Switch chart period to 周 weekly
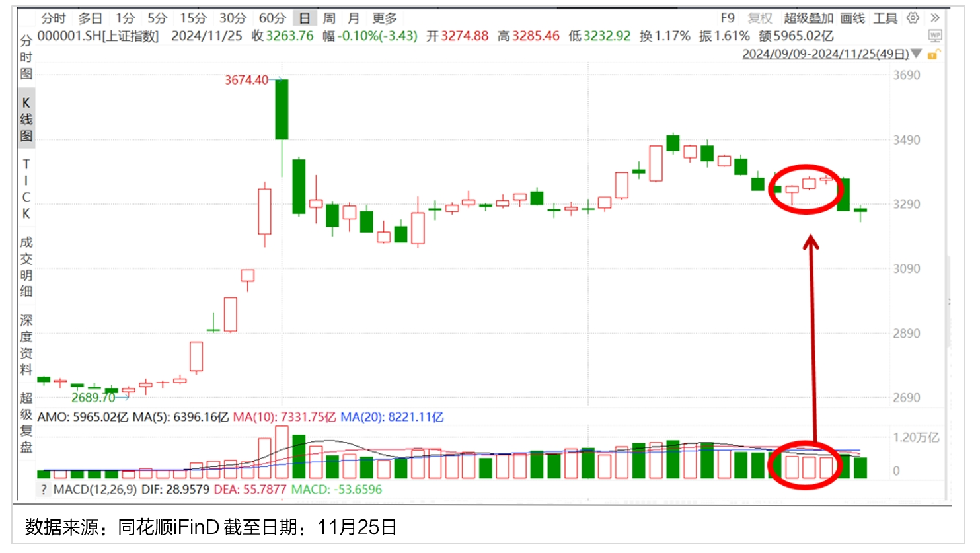 329,18
